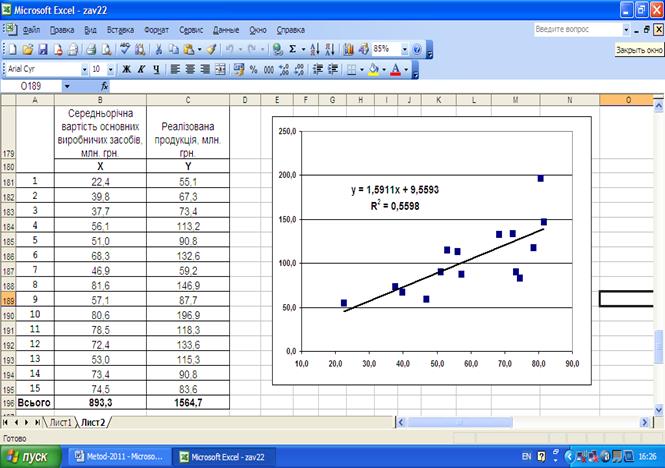
Task: Expand the 85% zoom dropdown
Action: tap(405, 50)
